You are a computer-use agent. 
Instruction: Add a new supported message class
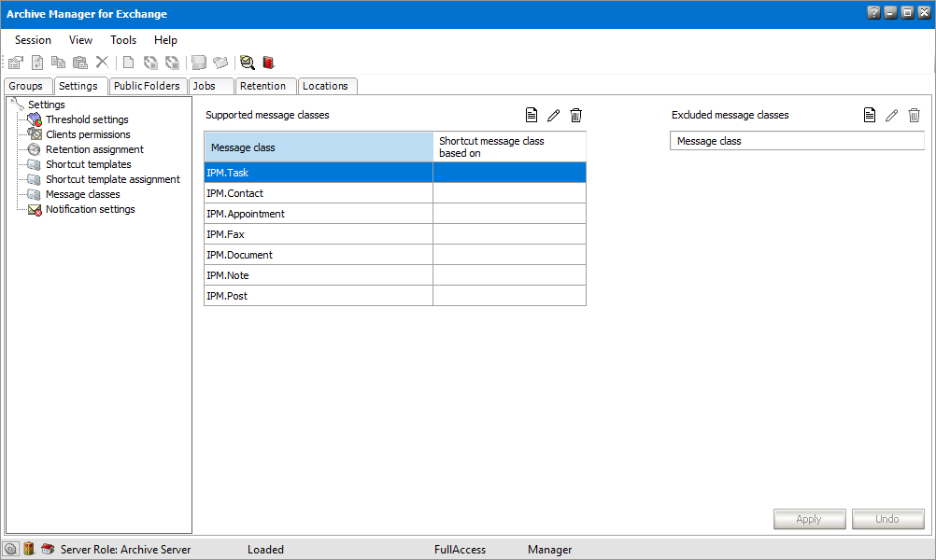click(x=532, y=115)
